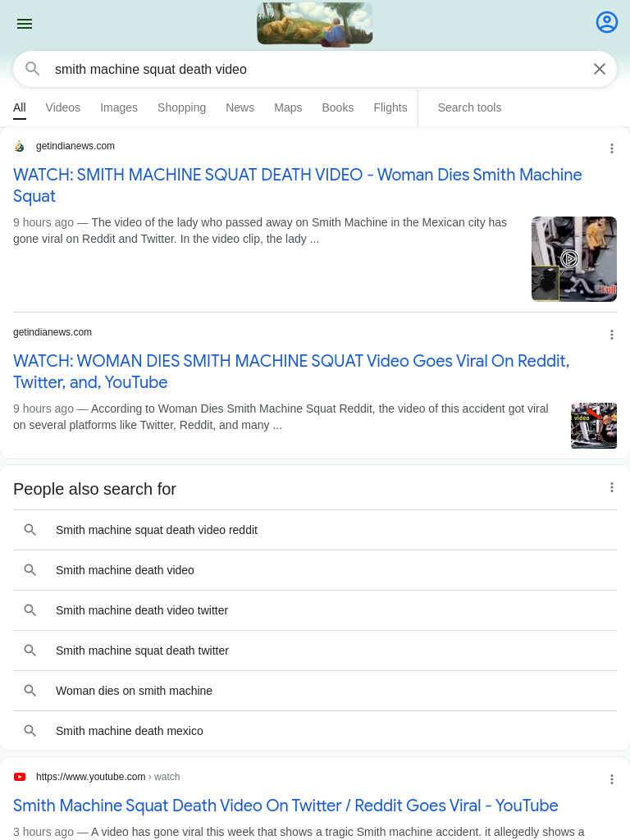Search suggestion 'Smith machine death mexico'

click(x=315, y=731)
